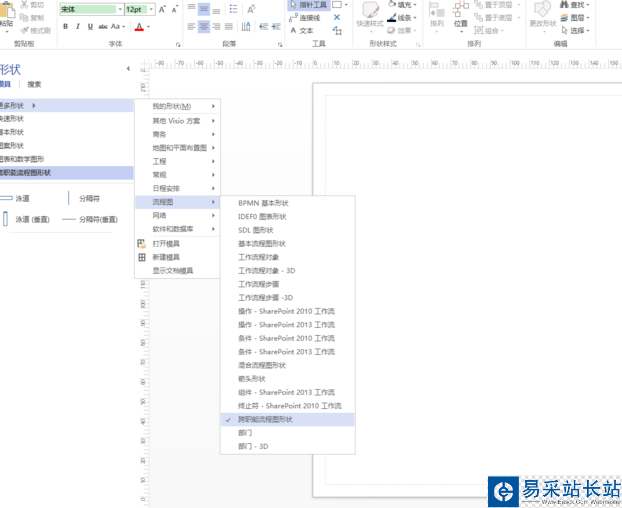The image size is (622, 508).
Task: Select the Text (文本) tool
Action: click(302, 31)
